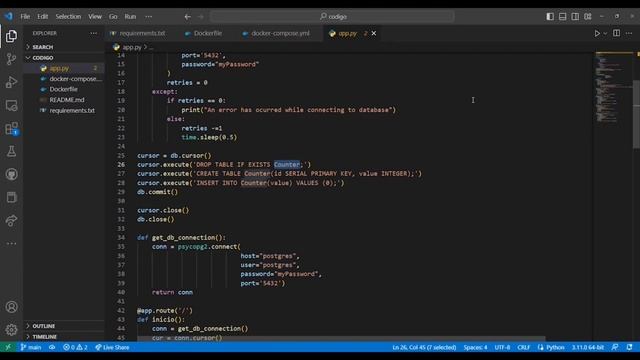Open the Remote Explorer view

[x=11, y=105]
